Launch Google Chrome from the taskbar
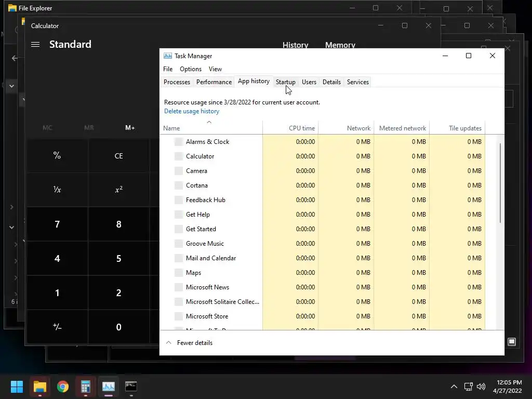532x399 pixels. 63,386
